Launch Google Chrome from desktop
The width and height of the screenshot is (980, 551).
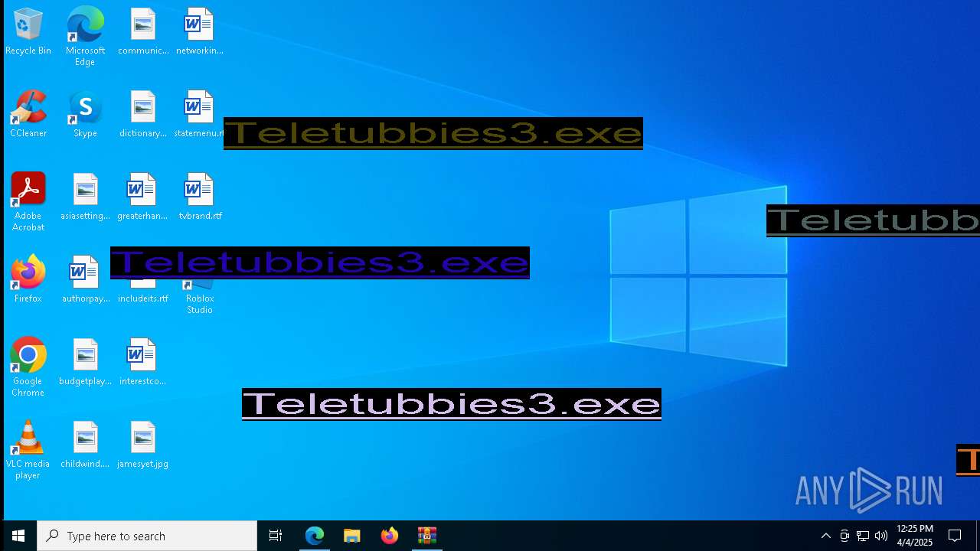[x=28, y=367]
